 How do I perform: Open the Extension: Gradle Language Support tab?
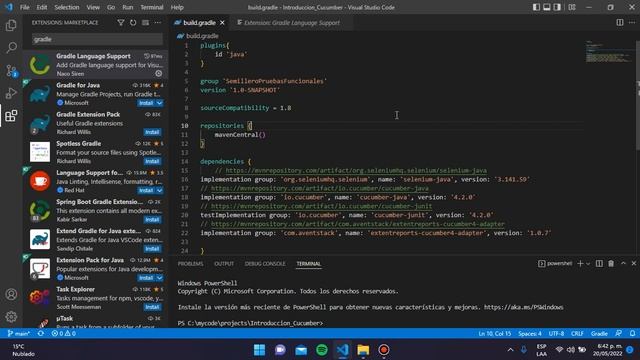tap(291, 23)
